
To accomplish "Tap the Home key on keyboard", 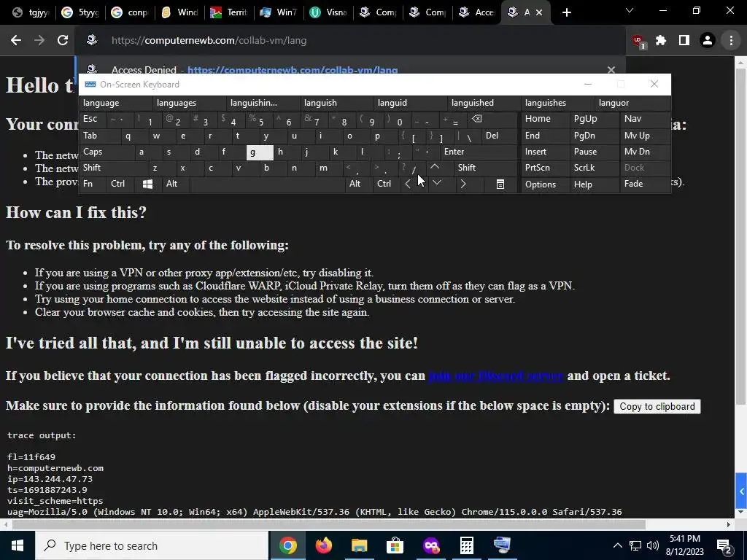I will pyautogui.click(x=545, y=119).
